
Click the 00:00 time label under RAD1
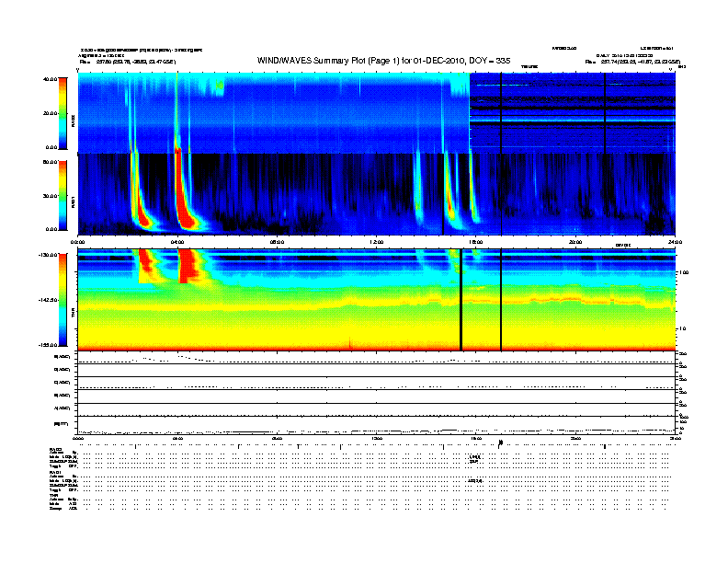77,242
